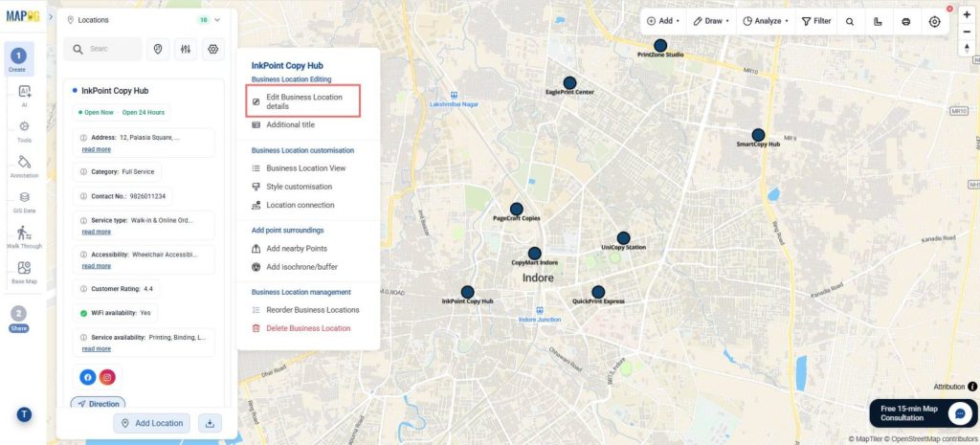
Task: Open the sliders filter settings icon
Action: click(x=186, y=49)
